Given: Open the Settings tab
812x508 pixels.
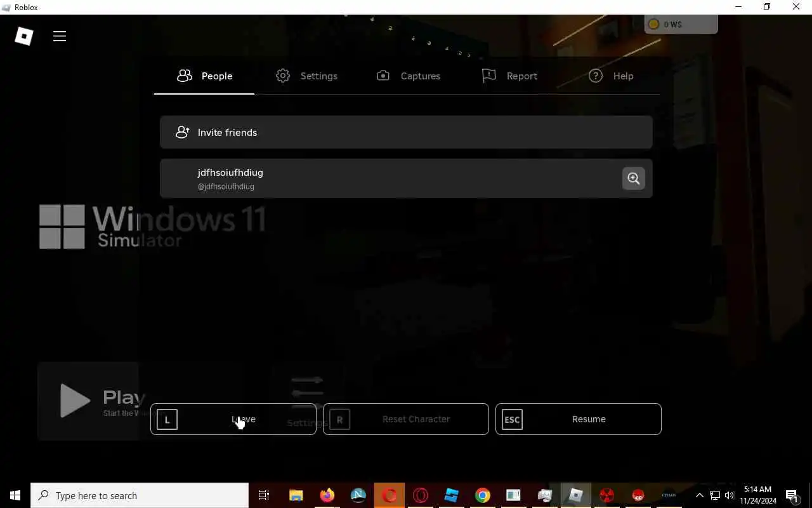Looking at the screenshot, I should 306,76.
